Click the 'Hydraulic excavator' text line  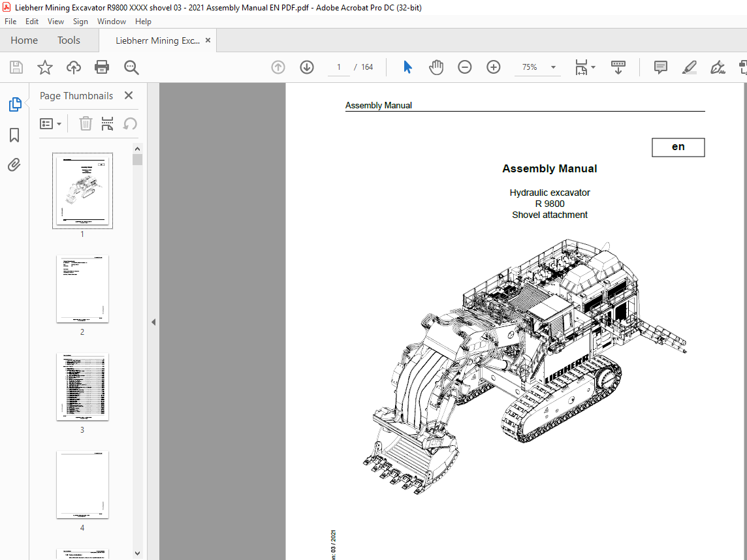550,193
